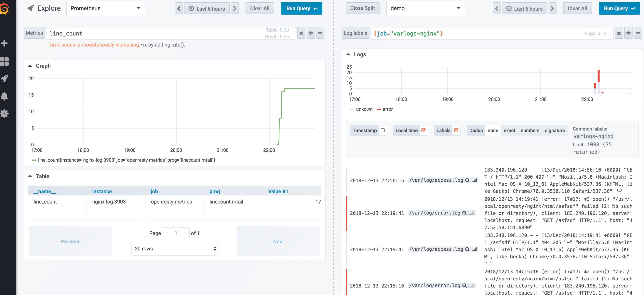The image size is (644, 295).
Task: Open Alerting bell icon in sidebar
Action: click(4, 96)
